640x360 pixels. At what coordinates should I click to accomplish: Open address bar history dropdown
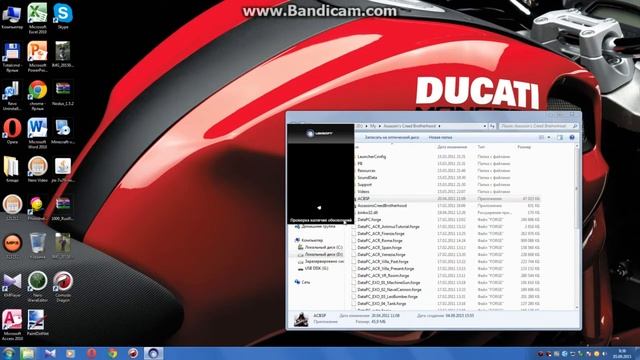(484, 126)
